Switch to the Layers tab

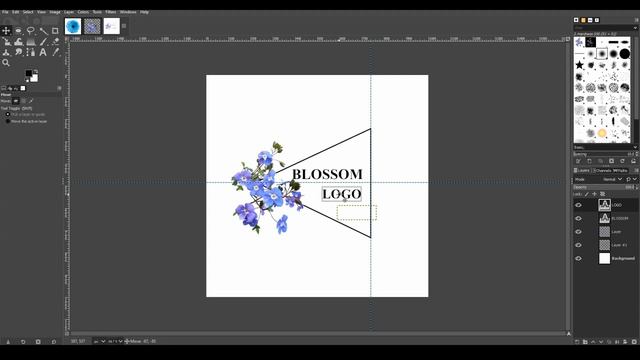click(582, 170)
